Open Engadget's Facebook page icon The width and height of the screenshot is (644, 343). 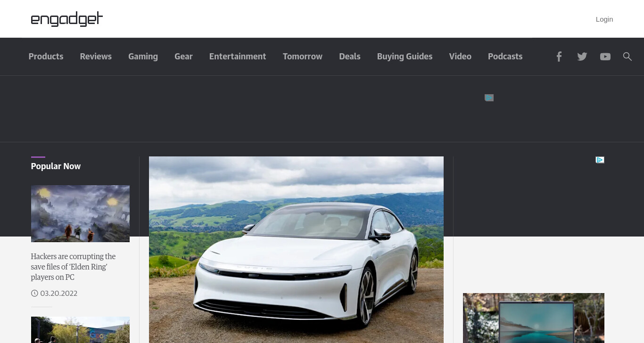click(x=559, y=57)
